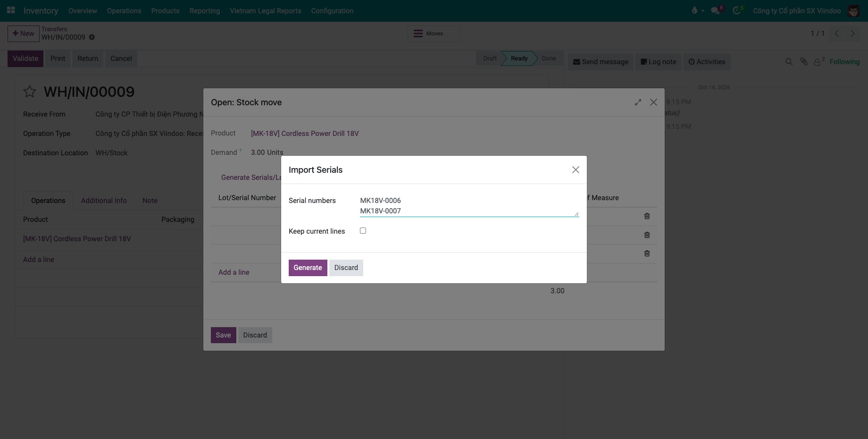Open the Configuration menu

pos(332,10)
